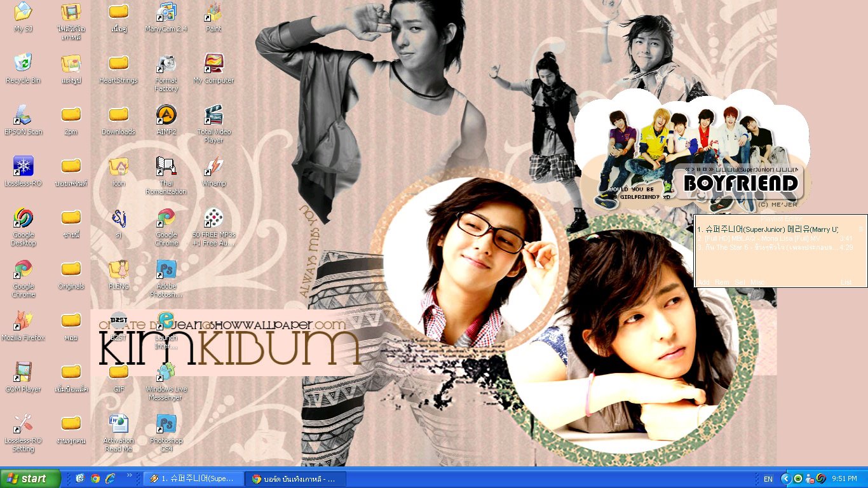868x488 pixels.
Task: Open the PLENG folder
Action: (119, 274)
